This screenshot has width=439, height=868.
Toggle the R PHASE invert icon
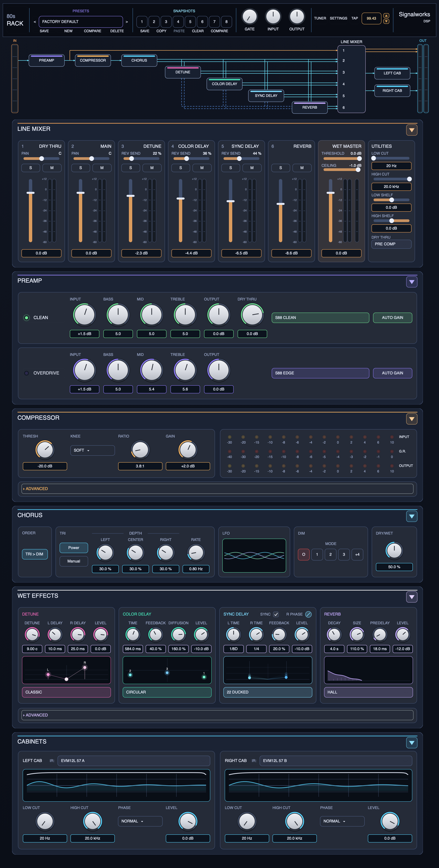308,614
